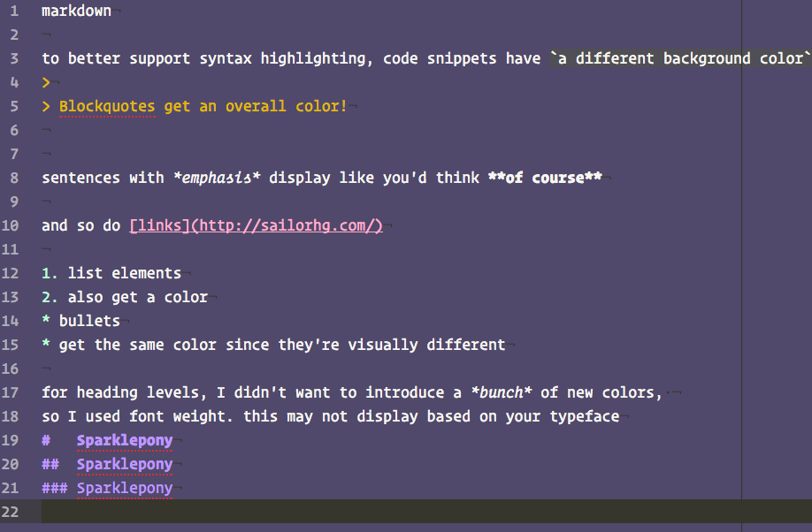This screenshot has height=532, width=812.
Task: Click the lone blockquote marker on line 4
Action: (x=46, y=82)
